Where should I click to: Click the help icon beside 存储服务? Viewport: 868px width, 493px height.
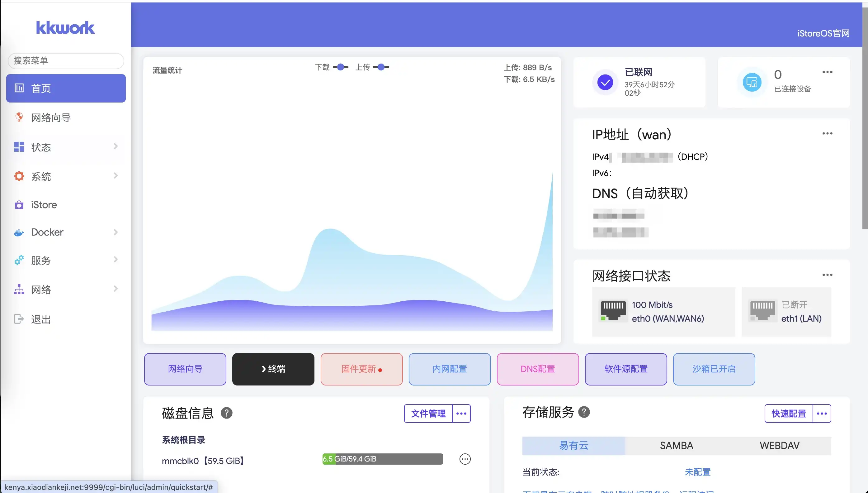click(584, 412)
